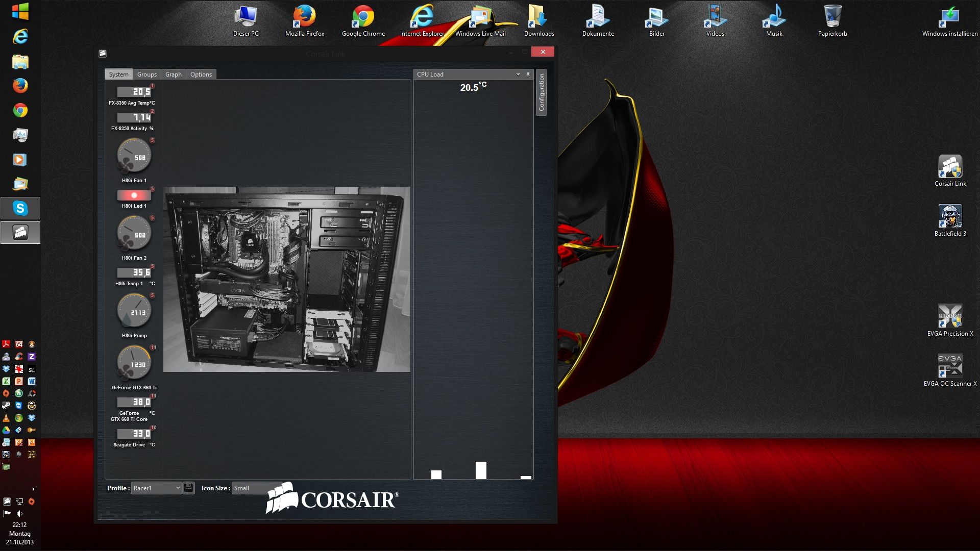Click the PC case photo thumbnail
Image resolution: width=980 pixels, height=551 pixels.
286,279
